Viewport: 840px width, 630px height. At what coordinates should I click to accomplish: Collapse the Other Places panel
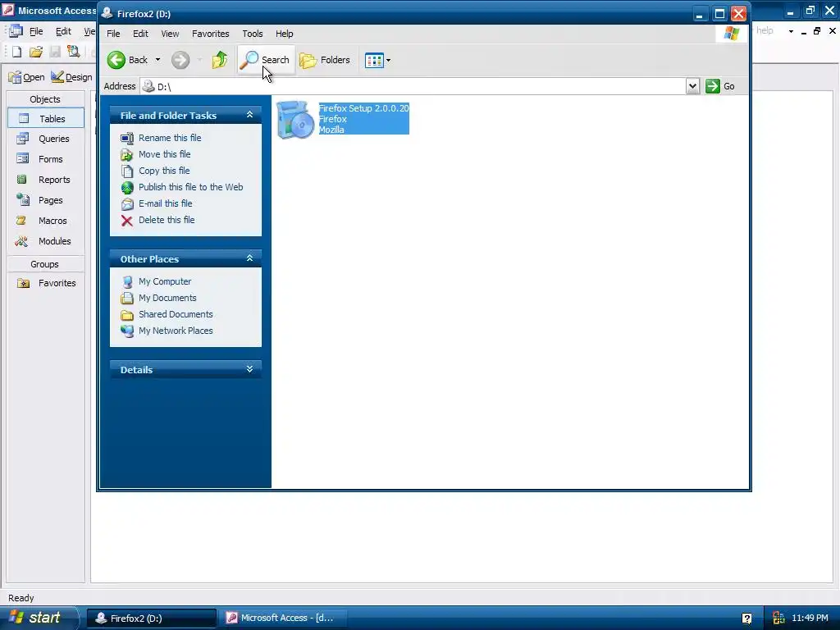249,258
